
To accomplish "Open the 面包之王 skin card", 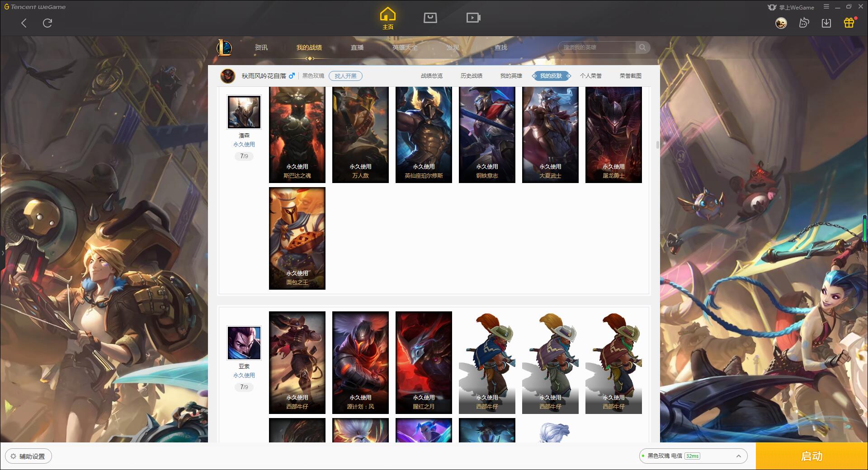I will point(297,238).
